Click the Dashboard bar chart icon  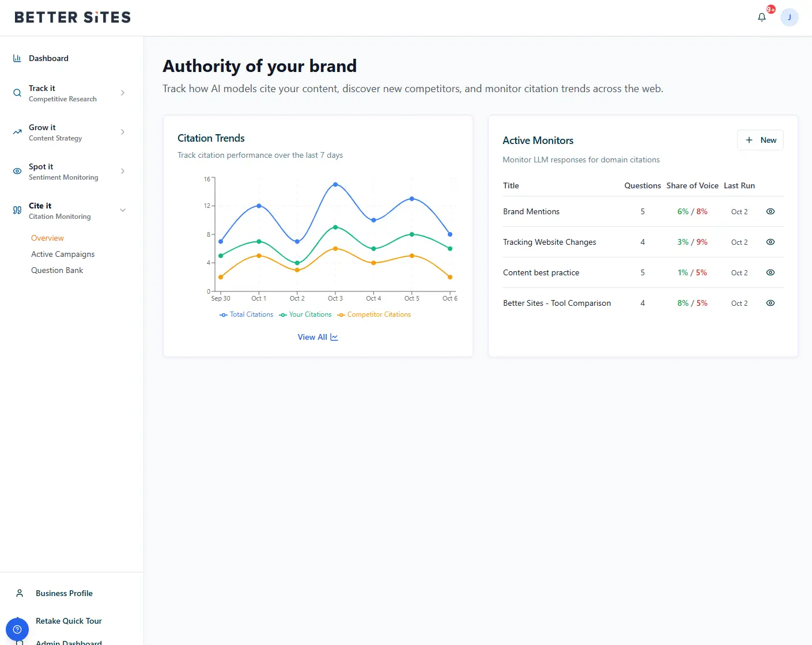[x=17, y=58]
